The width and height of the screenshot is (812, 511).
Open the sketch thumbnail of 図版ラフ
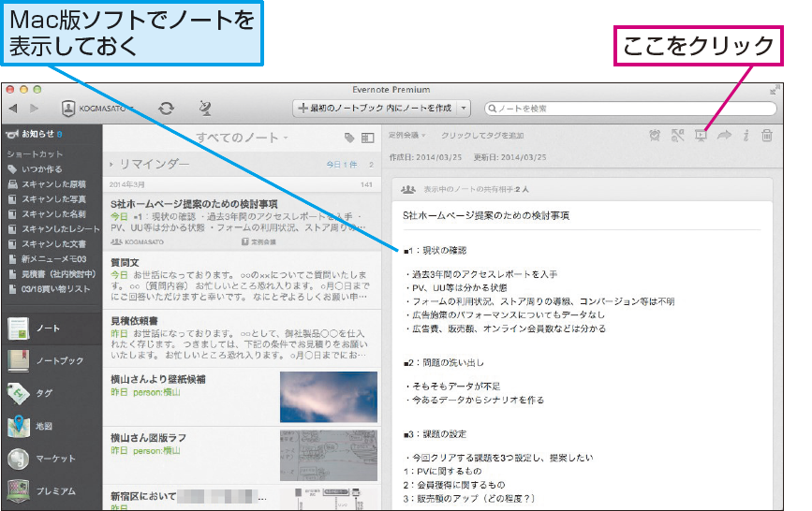click(x=329, y=456)
